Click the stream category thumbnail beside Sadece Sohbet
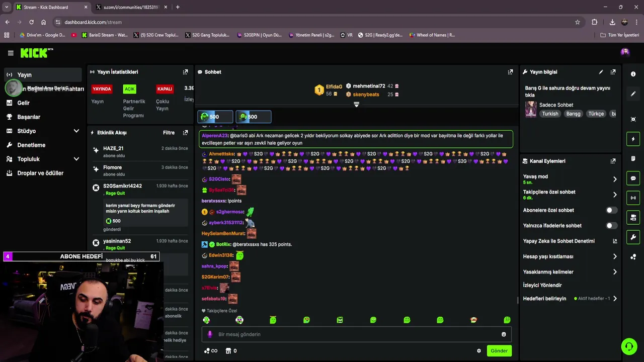644x362 pixels. pyautogui.click(x=530, y=109)
